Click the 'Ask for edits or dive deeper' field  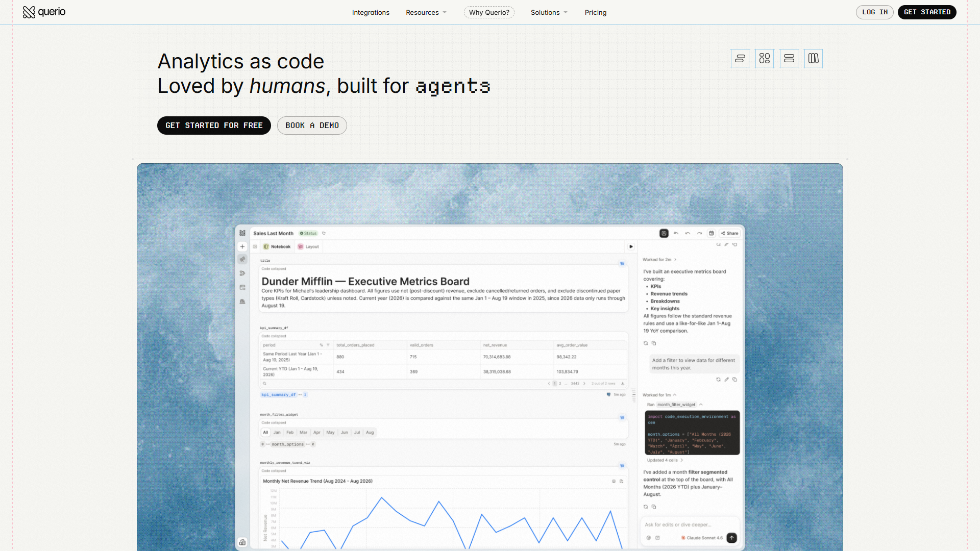point(689,524)
